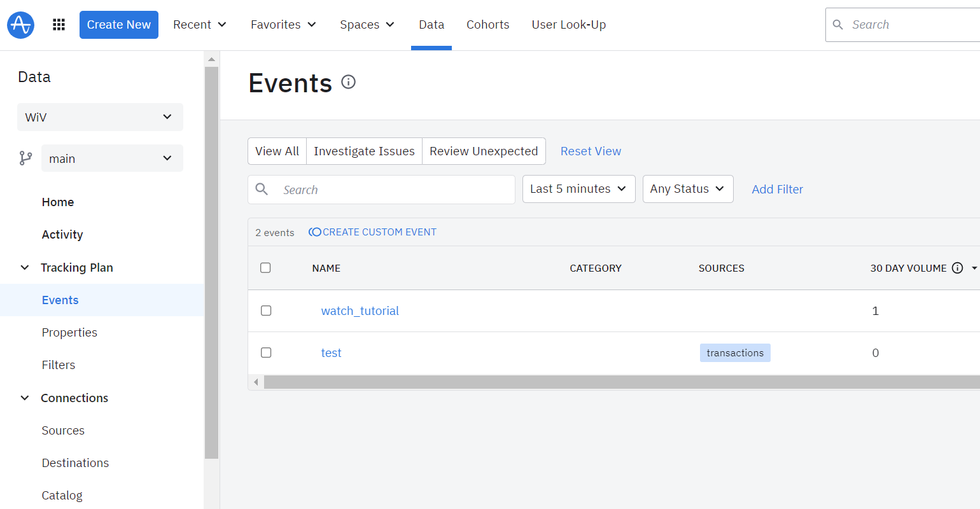Open the test event link
Viewport: 980px width, 509px height.
[x=331, y=352]
